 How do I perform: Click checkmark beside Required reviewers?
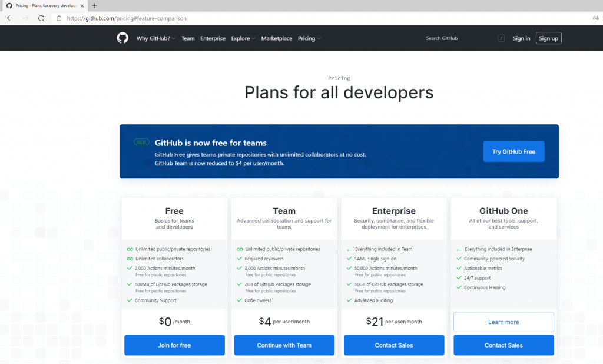click(240, 259)
